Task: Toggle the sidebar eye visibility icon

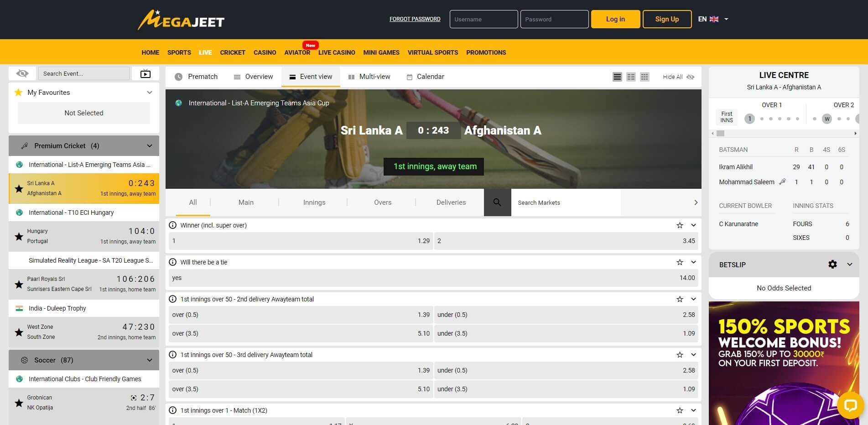Action: [x=22, y=73]
